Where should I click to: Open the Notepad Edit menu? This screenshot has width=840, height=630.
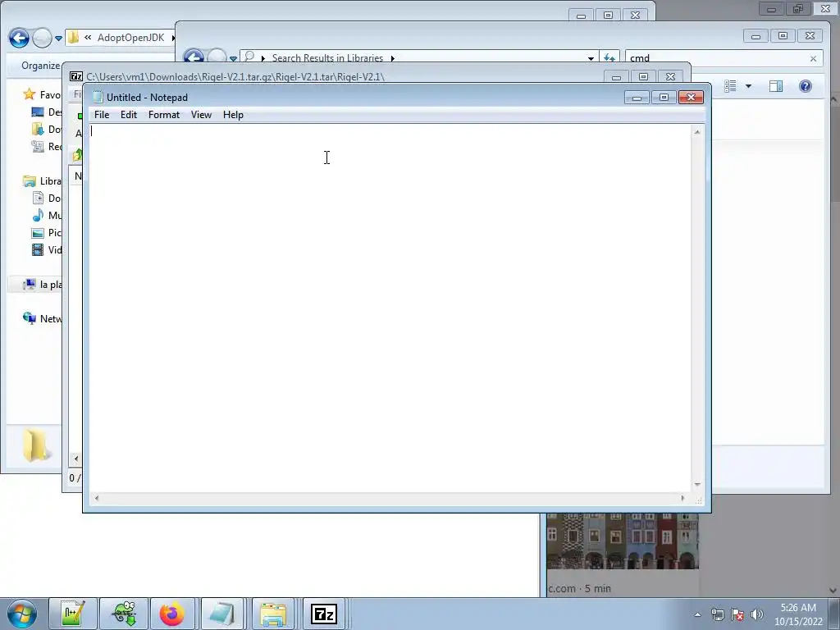pos(129,115)
